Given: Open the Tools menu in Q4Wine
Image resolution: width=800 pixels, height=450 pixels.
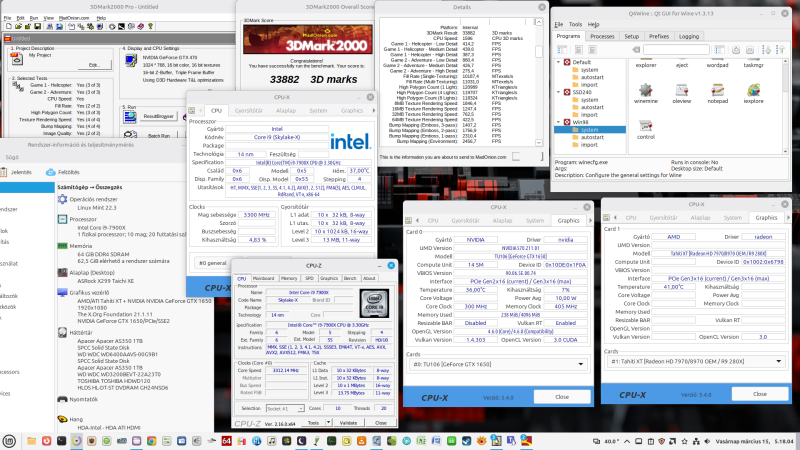Looking at the screenshot, I should point(576,24).
